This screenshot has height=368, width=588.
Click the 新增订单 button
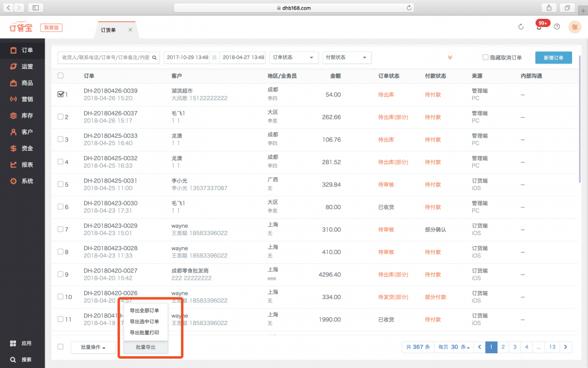click(553, 58)
